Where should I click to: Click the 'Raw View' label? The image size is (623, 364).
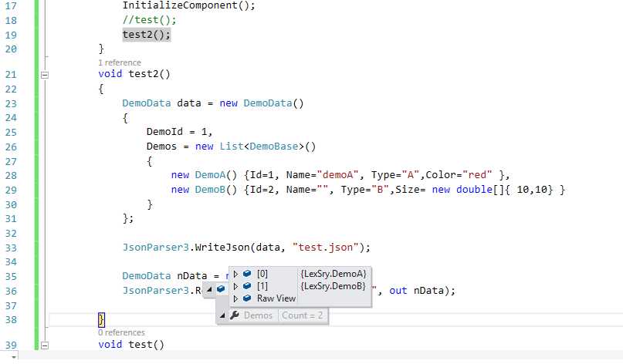(x=276, y=298)
